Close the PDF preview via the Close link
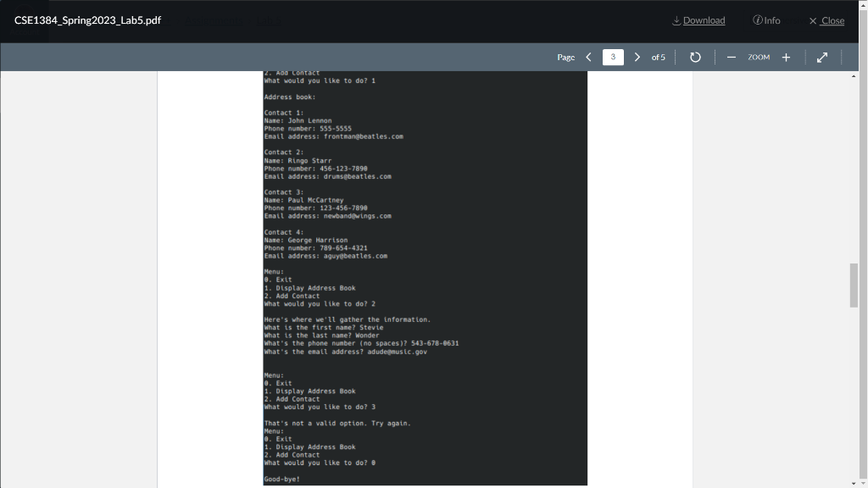This screenshot has width=868, height=488. [x=832, y=20]
